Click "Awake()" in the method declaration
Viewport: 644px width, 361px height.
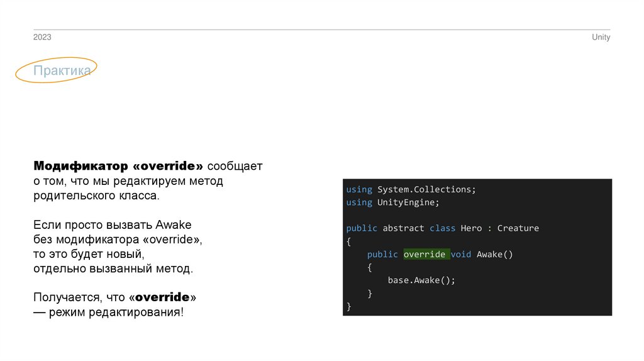coord(495,255)
